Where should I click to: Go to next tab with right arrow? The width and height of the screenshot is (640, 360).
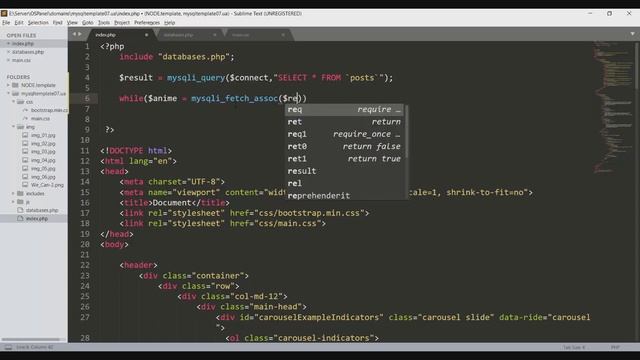point(80,35)
